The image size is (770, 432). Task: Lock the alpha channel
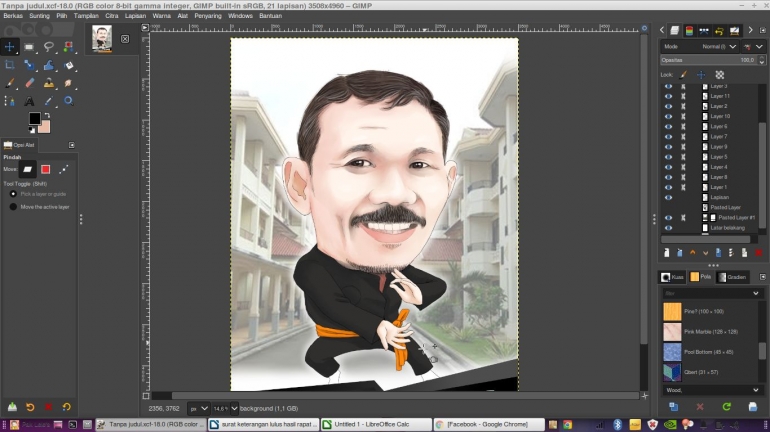tap(719, 75)
